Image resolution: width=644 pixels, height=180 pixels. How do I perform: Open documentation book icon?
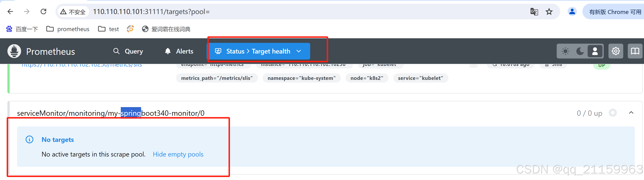click(x=635, y=51)
